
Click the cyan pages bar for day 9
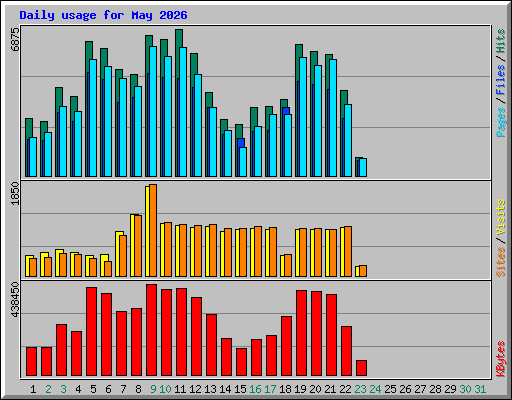(153, 111)
